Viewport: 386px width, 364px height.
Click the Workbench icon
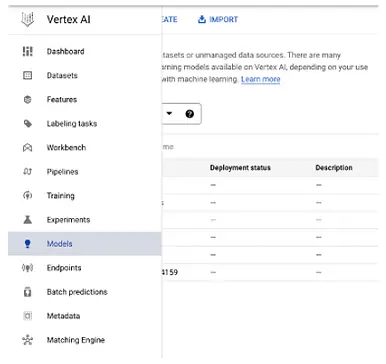click(28, 148)
